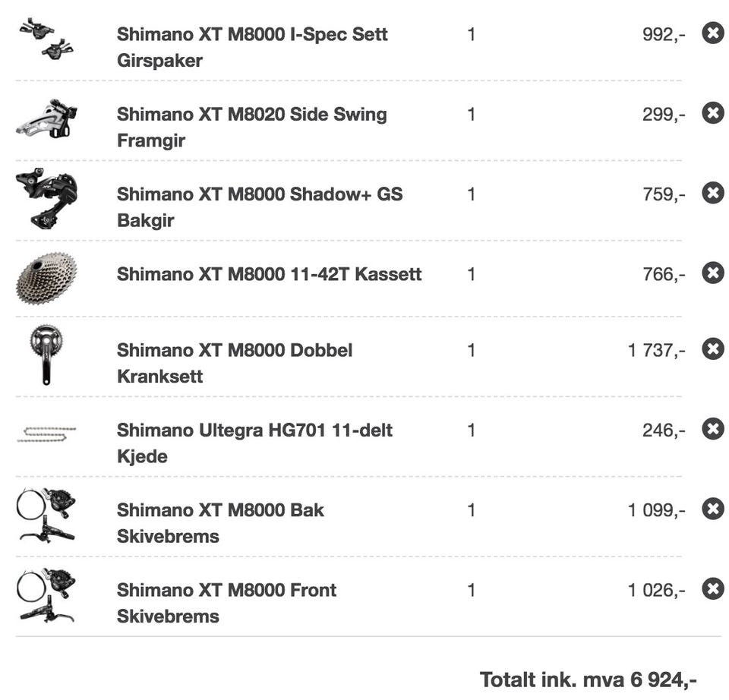729x700 pixels.
Task: Delete the Ultegra HG701 Kjede item
Action: pos(713,429)
